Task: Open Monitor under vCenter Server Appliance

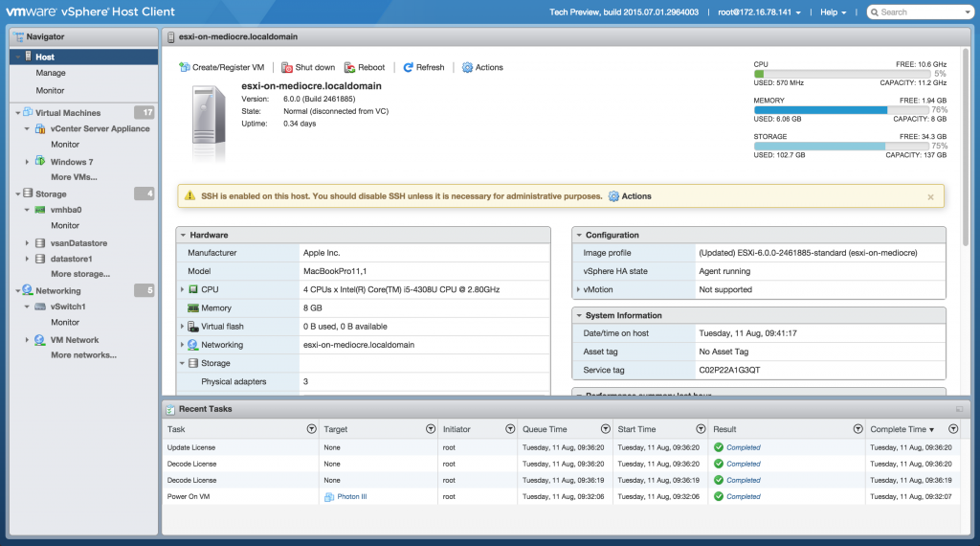Action: tap(65, 145)
